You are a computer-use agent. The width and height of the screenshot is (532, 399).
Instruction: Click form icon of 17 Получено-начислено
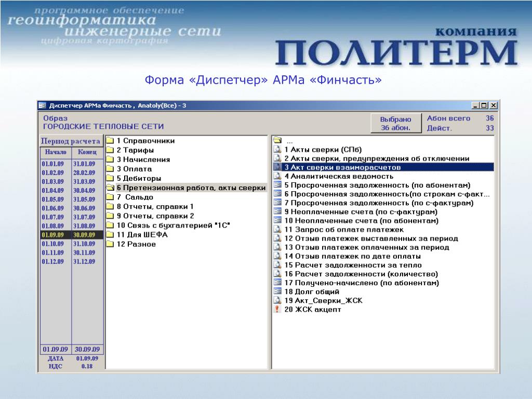pyautogui.click(x=277, y=283)
